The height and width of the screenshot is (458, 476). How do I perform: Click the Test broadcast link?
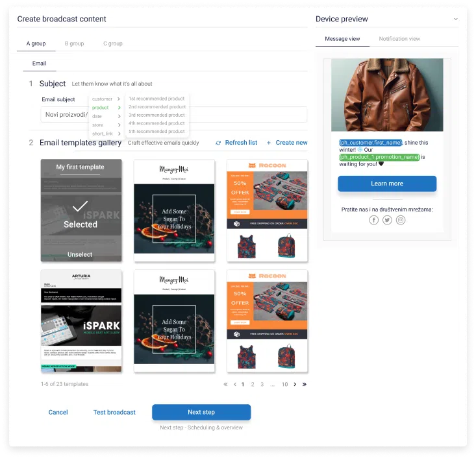tap(114, 412)
